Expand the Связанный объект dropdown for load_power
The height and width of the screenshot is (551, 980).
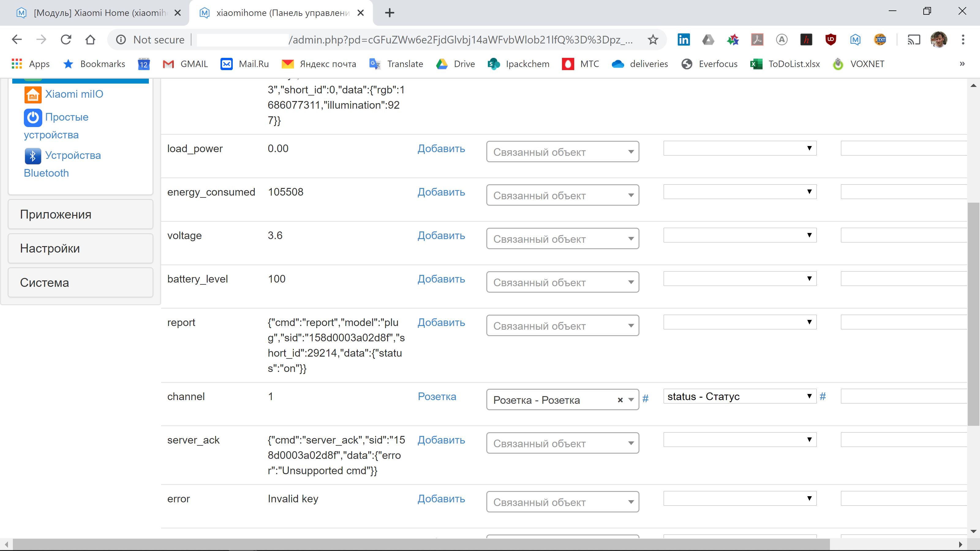(562, 151)
